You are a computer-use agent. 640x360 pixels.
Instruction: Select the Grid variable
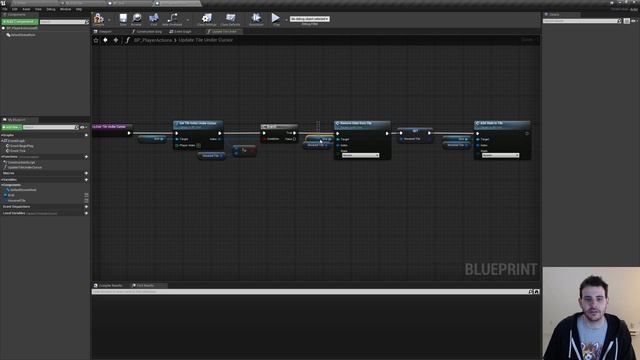pos(10,195)
